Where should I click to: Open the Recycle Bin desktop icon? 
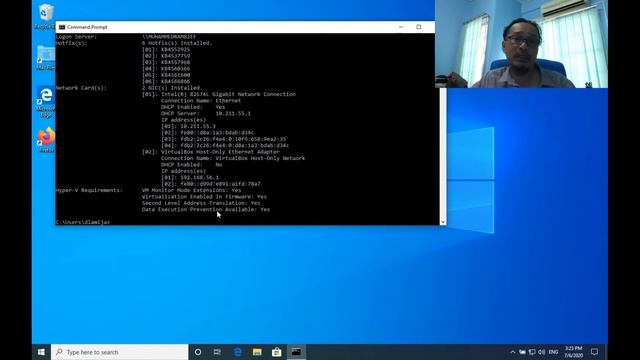pyautogui.click(x=46, y=16)
